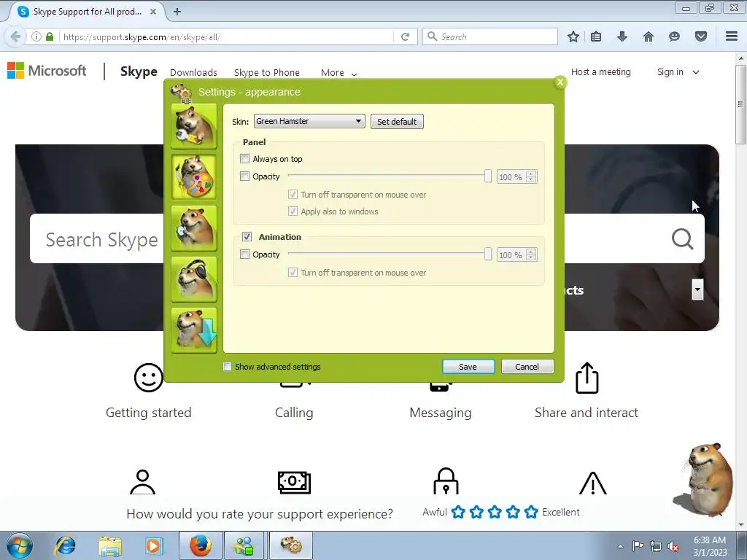Click the site info icon in address bar

(36, 36)
